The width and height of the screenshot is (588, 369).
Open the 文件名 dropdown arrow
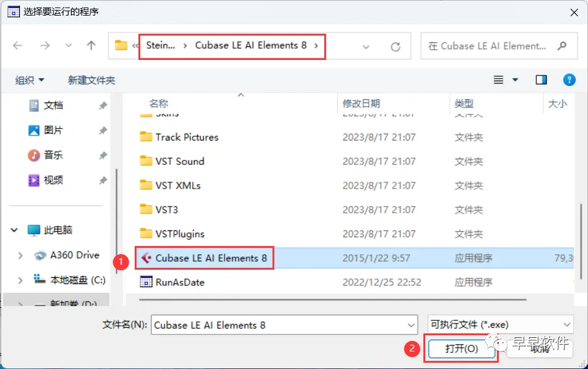tap(412, 325)
